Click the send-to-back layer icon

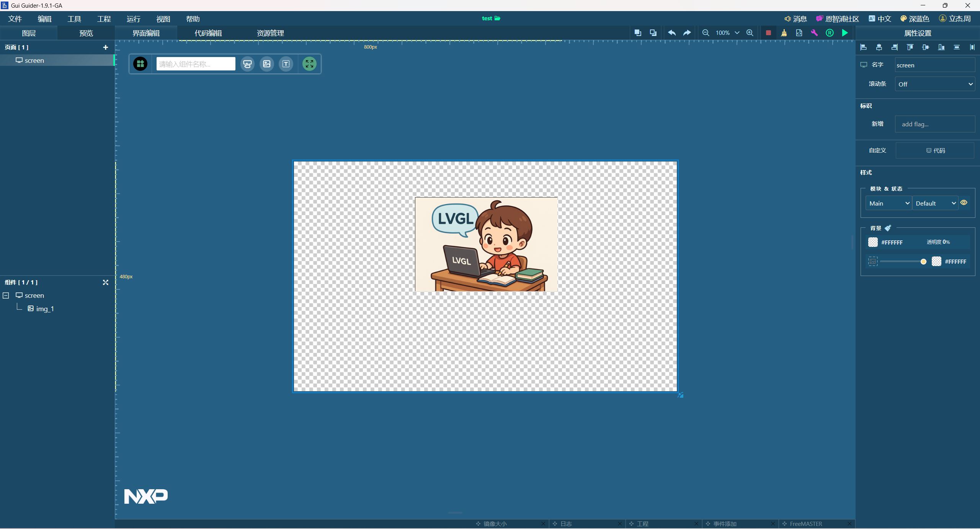[x=653, y=33]
